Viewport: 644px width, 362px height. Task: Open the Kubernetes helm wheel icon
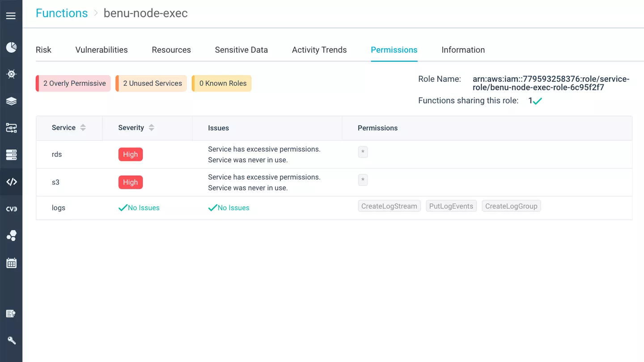(11, 74)
